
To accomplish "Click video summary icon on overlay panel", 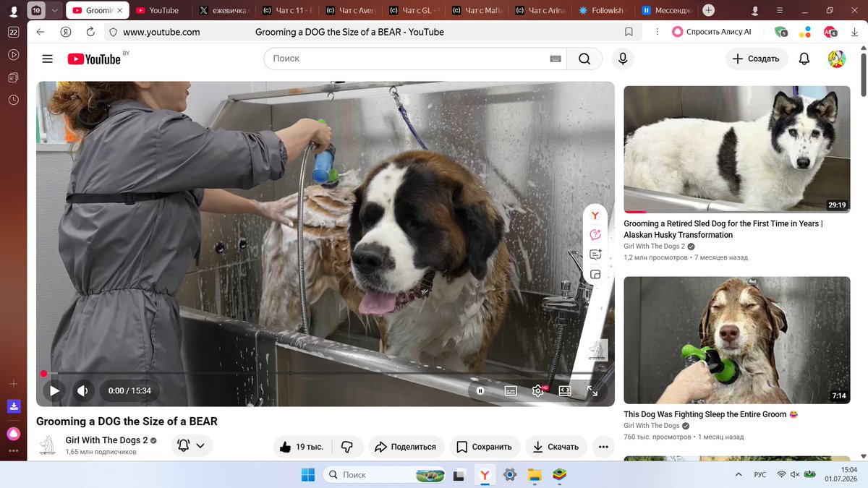I will tap(595, 254).
